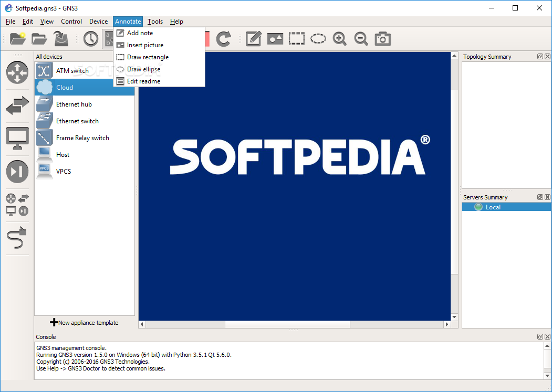Screen dimensions: 552x392
Task: Click canvas horizontal scrollbar right arrow
Action: [x=447, y=324]
